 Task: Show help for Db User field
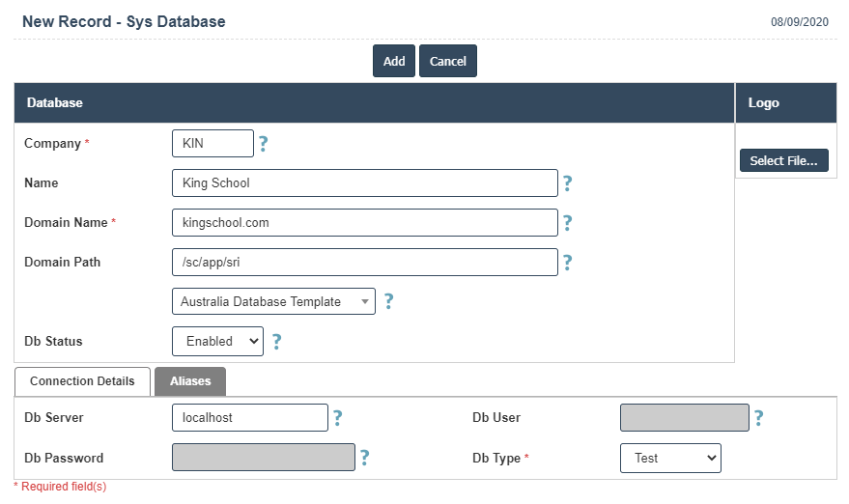pyautogui.click(x=758, y=418)
